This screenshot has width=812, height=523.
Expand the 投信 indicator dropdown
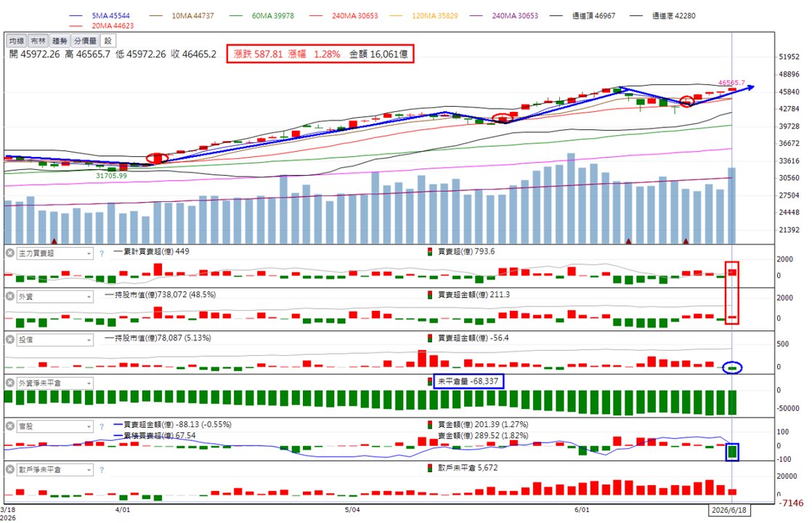coord(55,340)
